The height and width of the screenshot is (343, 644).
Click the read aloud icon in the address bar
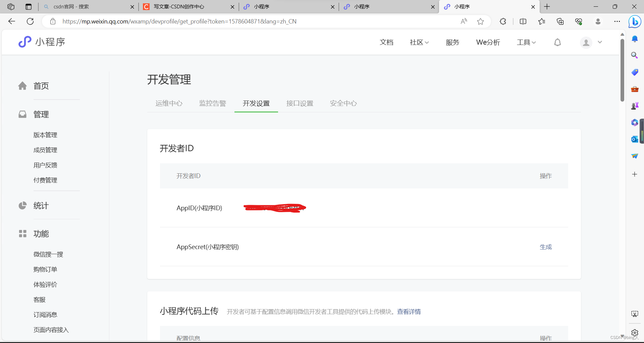464,21
